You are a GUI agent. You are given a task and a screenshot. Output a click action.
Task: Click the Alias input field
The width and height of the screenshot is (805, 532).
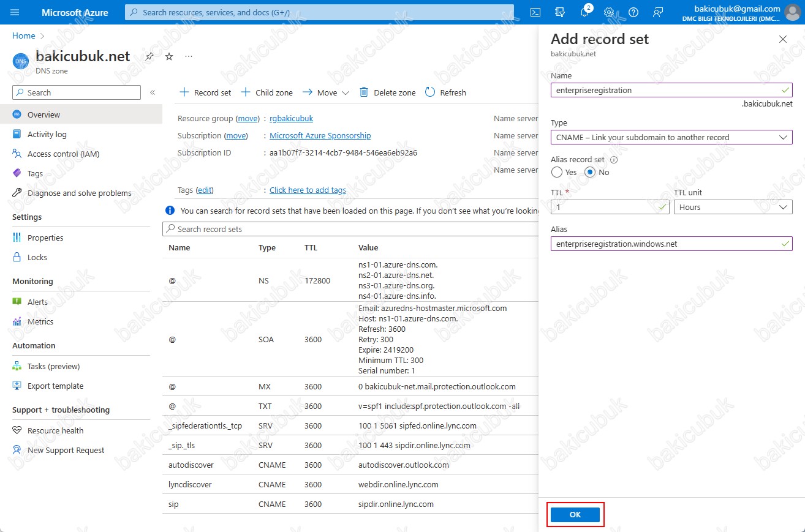[671, 244]
